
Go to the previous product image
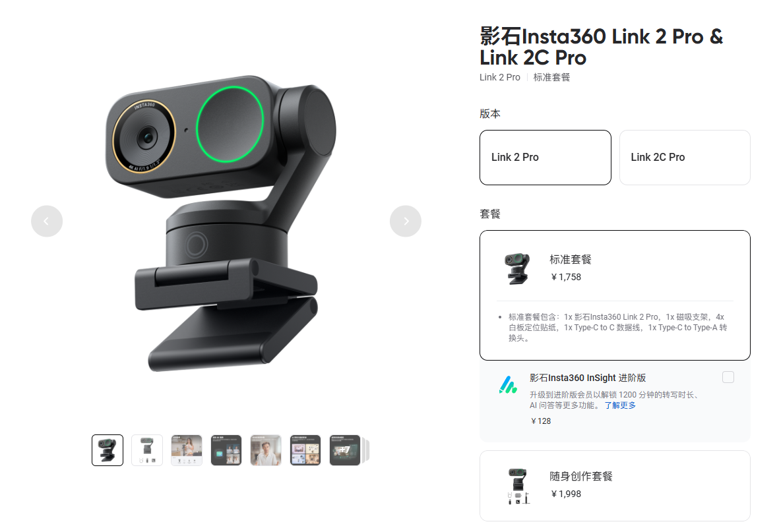tap(47, 221)
